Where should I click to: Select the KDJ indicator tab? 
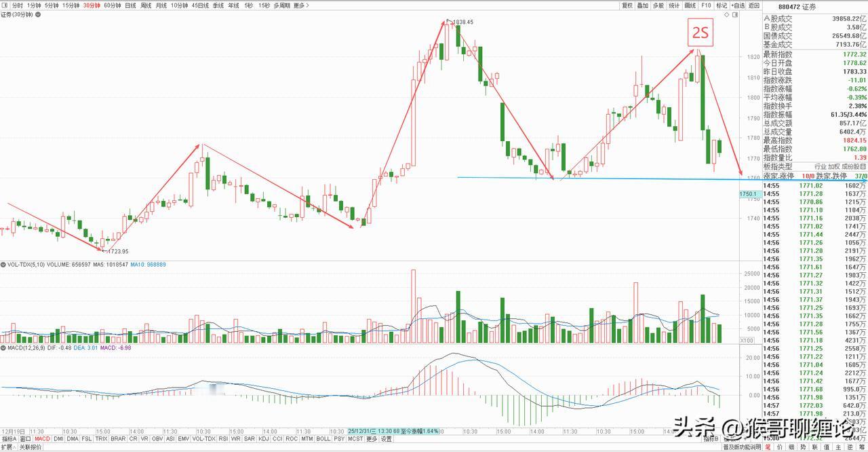[263, 439]
